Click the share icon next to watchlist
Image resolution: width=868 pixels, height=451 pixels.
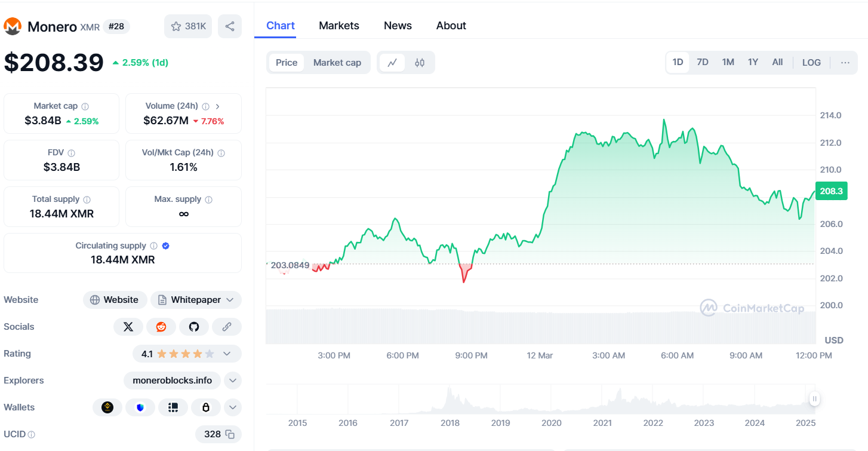point(230,26)
